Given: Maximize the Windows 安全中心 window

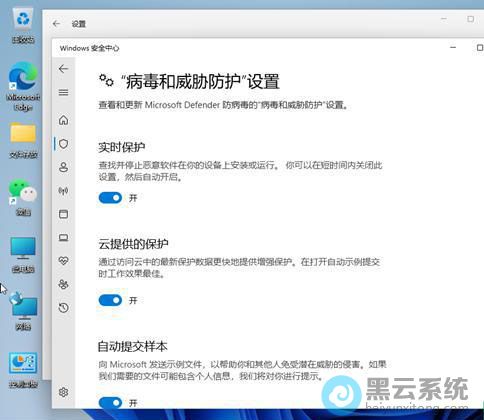Looking at the screenshot, I should pos(479,48).
